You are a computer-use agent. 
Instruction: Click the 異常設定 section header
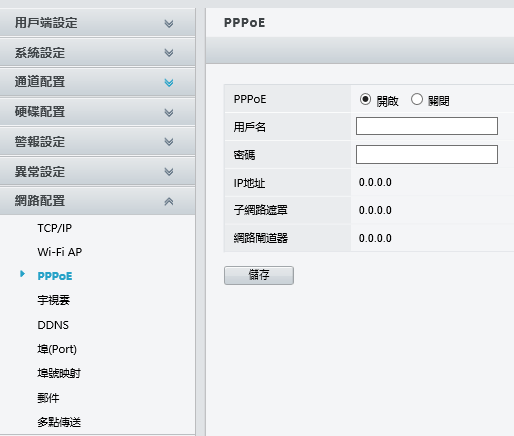pyautogui.click(x=97, y=172)
